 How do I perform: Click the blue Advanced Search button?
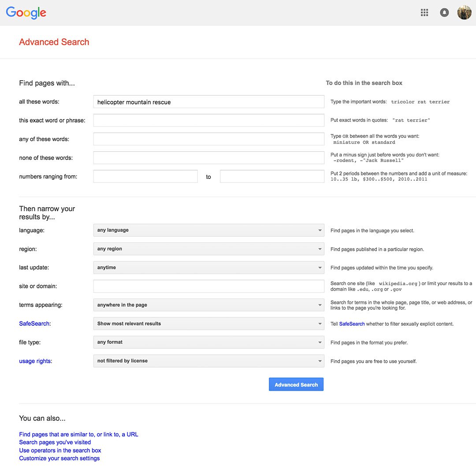pos(296,384)
